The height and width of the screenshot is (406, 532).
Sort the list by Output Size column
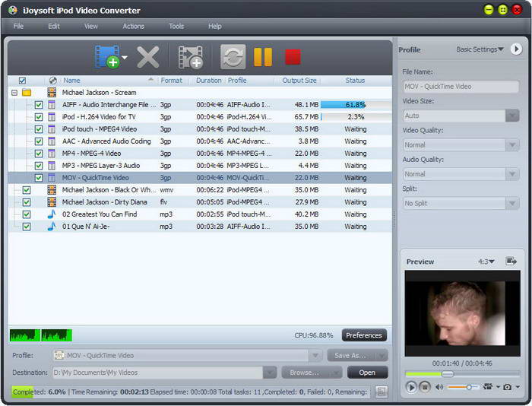[x=299, y=81]
